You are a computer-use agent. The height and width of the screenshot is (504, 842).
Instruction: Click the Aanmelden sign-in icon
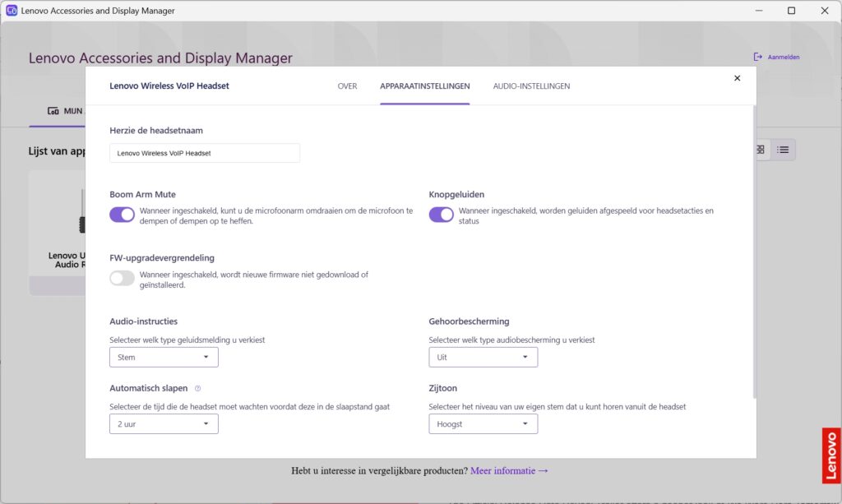[757, 57]
